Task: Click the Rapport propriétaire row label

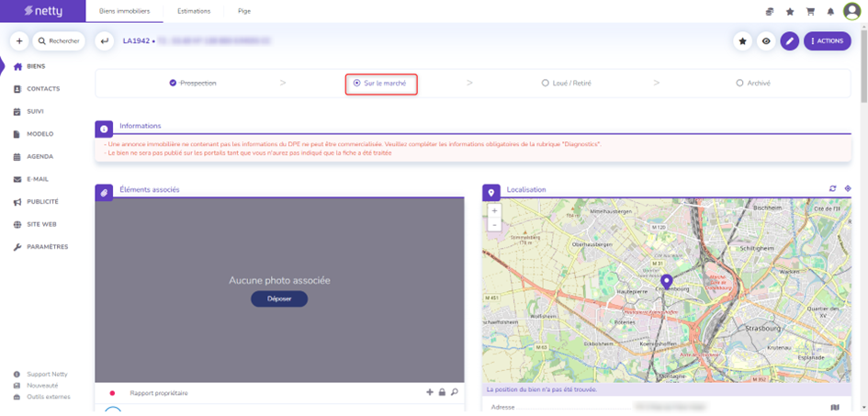Action: pyautogui.click(x=159, y=393)
